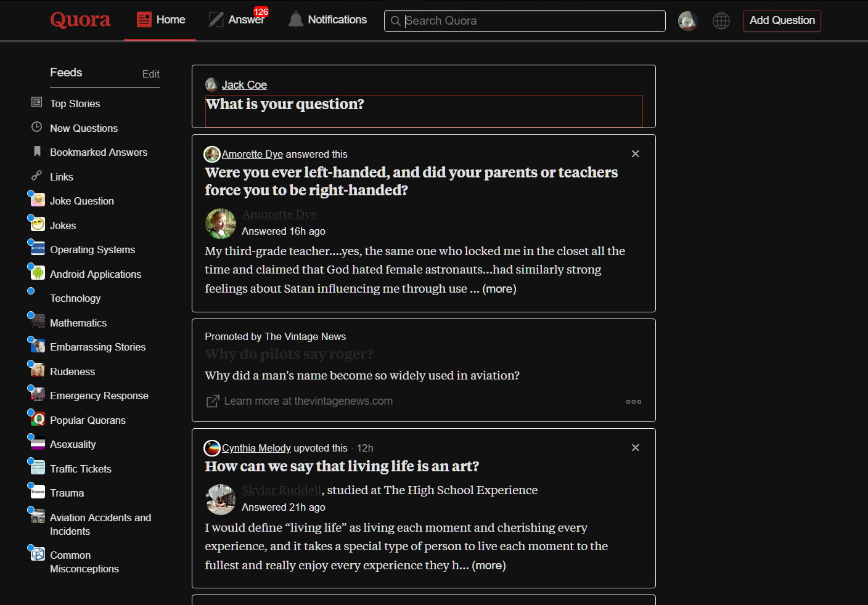Open the Answer tab with 126 requests
868x605 pixels.
237,19
